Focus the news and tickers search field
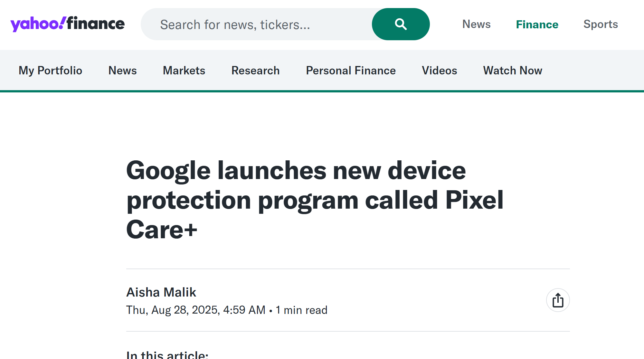This screenshot has width=644, height=359. 256,24
